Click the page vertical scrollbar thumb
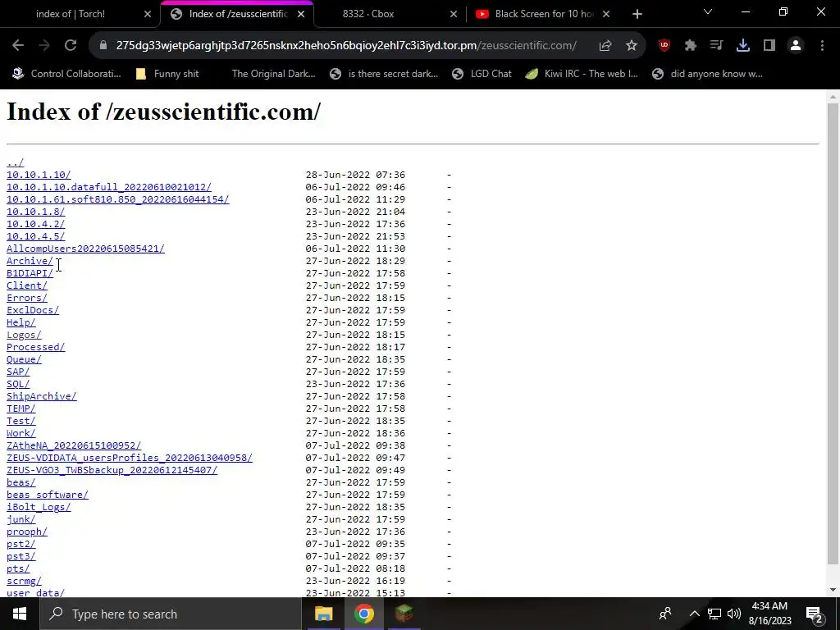This screenshot has width=840, height=630. (x=833, y=332)
